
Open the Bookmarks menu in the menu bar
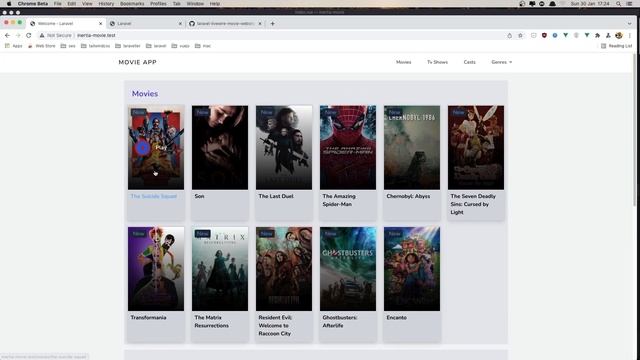pos(132,4)
